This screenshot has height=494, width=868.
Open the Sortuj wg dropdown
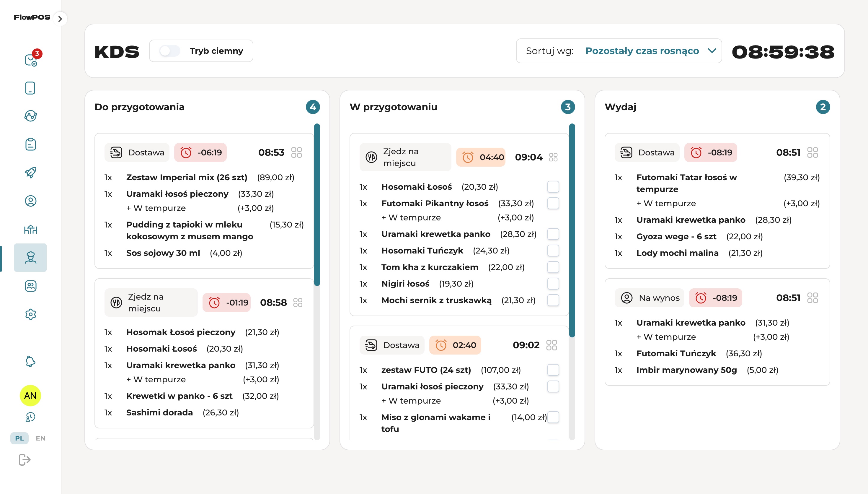[619, 51]
